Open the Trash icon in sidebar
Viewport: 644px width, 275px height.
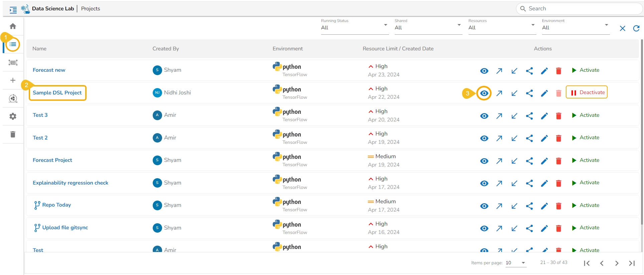tap(13, 134)
